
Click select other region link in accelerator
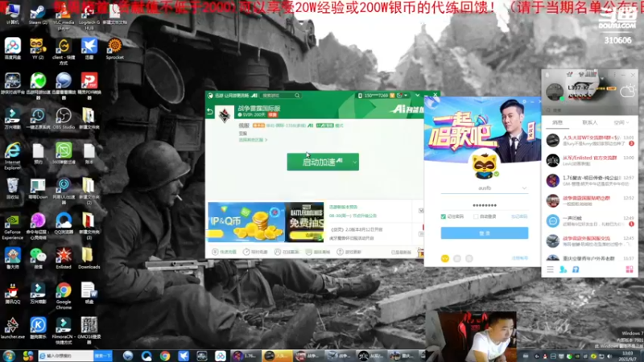[253, 140]
